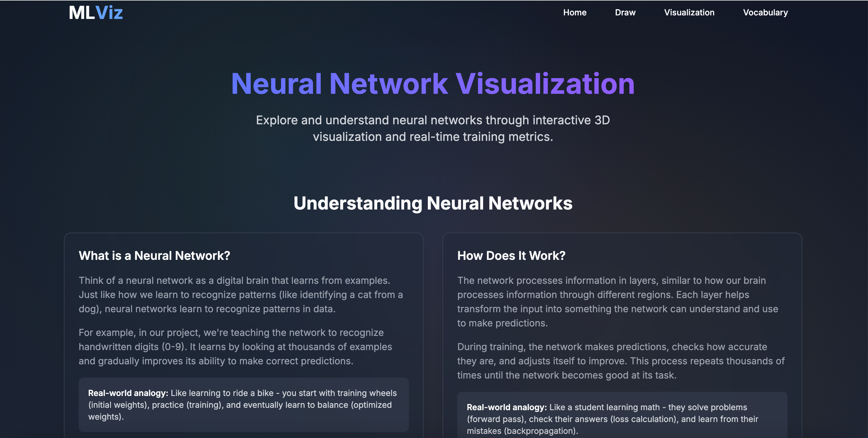Click the "How Does It Work?" heading
The width and height of the screenshot is (868, 438).
(511, 256)
